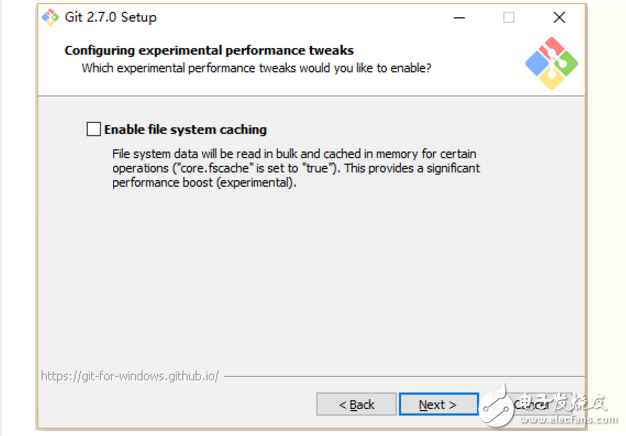
Task: Click the disabled maximize button
Action: 509,17
